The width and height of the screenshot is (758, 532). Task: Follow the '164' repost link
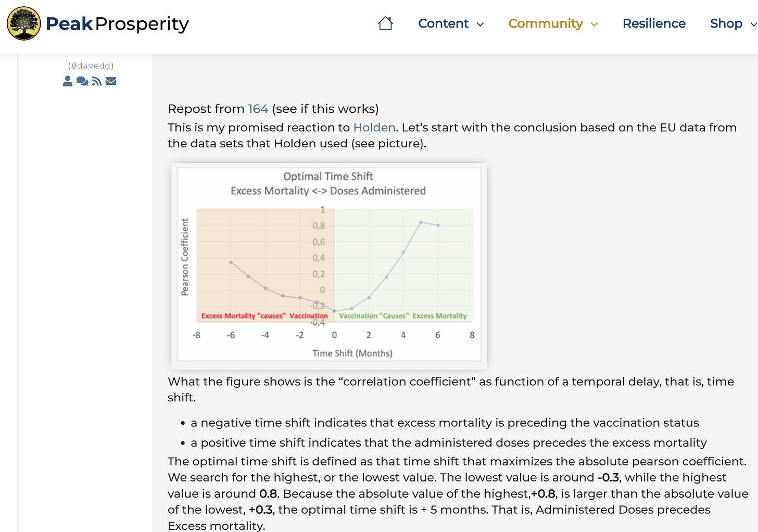258,109
